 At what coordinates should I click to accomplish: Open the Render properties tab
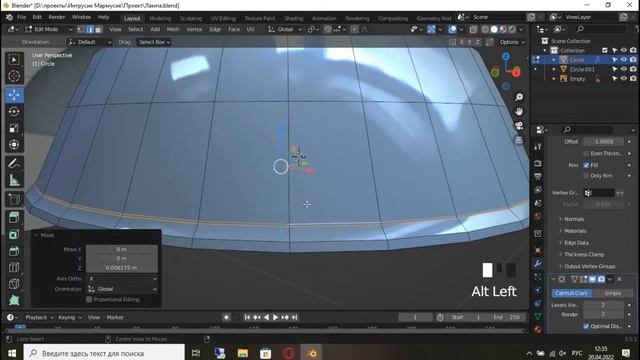coord(538,163)
